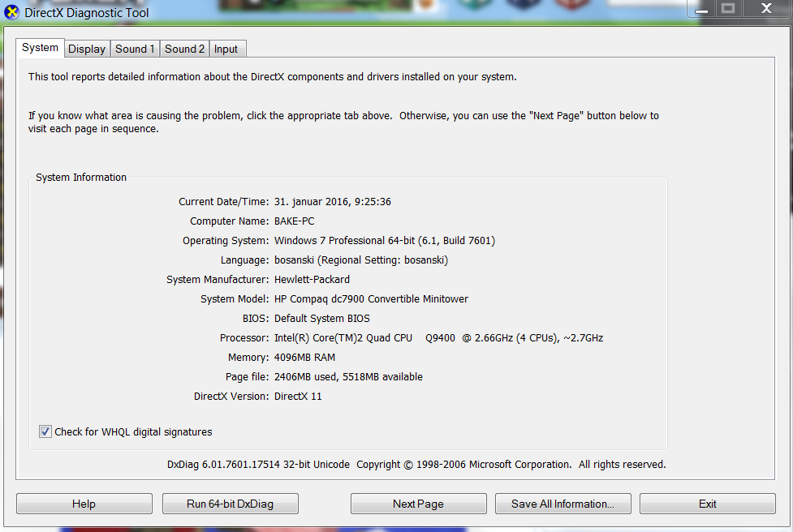This screenshot has width=793, height=532.
Task: Click the computer name BAKE-PC
Action: coord(295,221)
